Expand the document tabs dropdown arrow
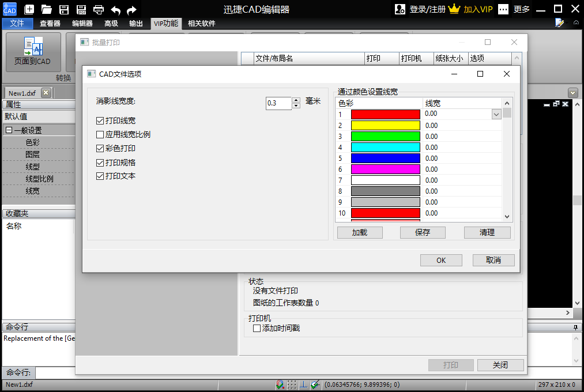 pos(573,93)
